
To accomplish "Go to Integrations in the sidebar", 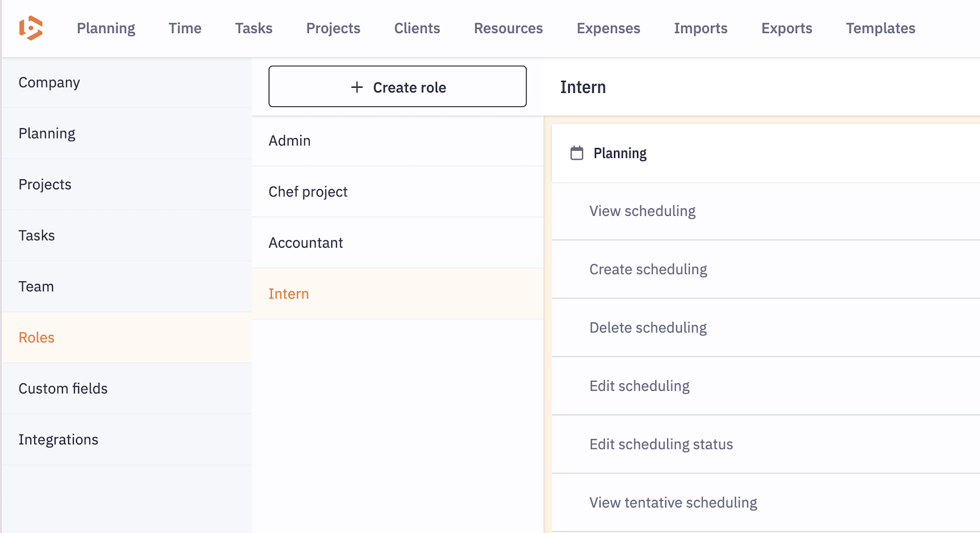I will [58, 440].
